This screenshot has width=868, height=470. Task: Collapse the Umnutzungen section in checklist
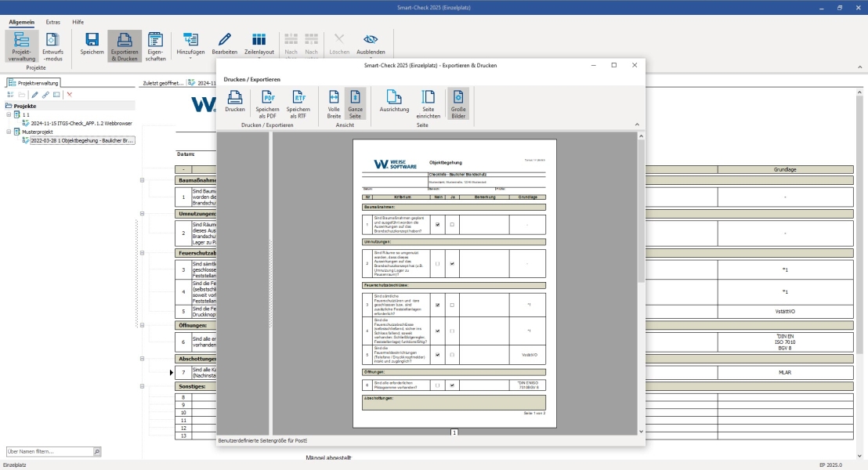pyautogui.click(x=143, y=213)
